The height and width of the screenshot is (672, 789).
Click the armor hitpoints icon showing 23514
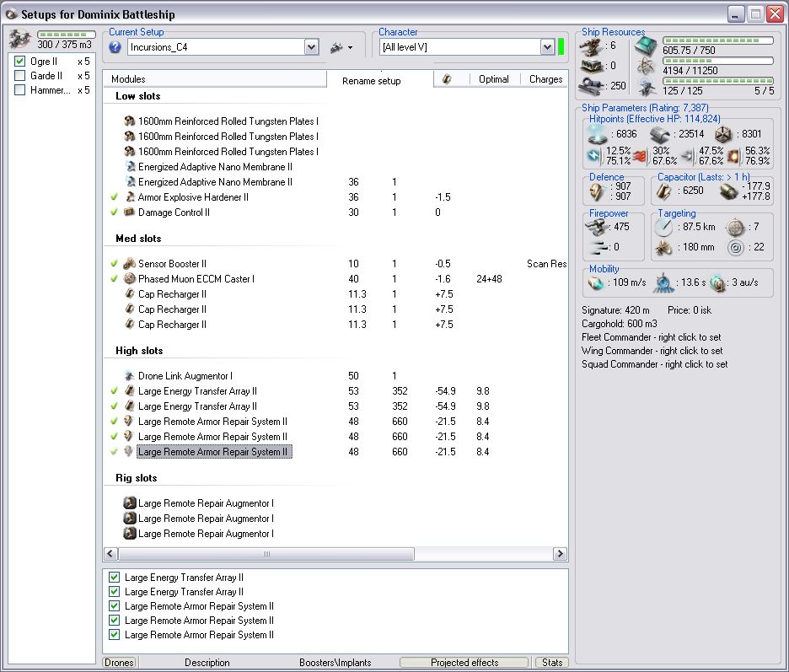tap(660, 134)
